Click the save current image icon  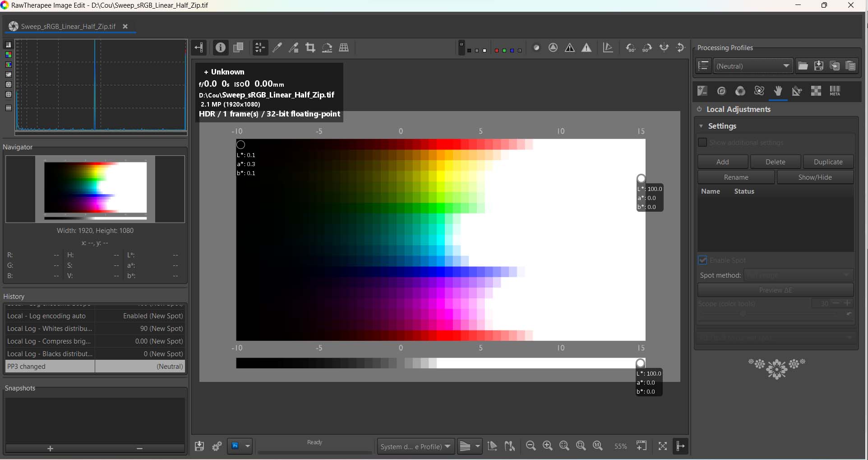point(199,446)
